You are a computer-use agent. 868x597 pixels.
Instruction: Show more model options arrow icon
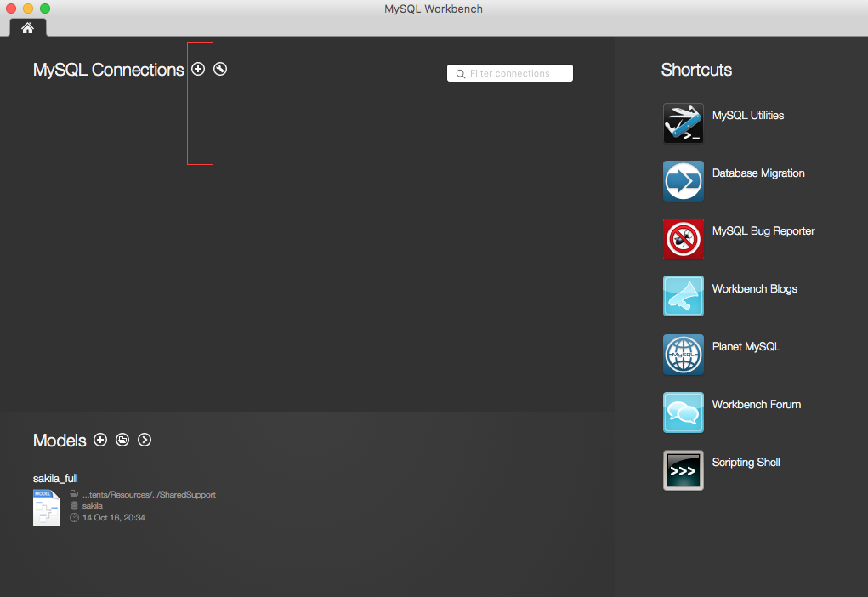[x=145, y=440]
